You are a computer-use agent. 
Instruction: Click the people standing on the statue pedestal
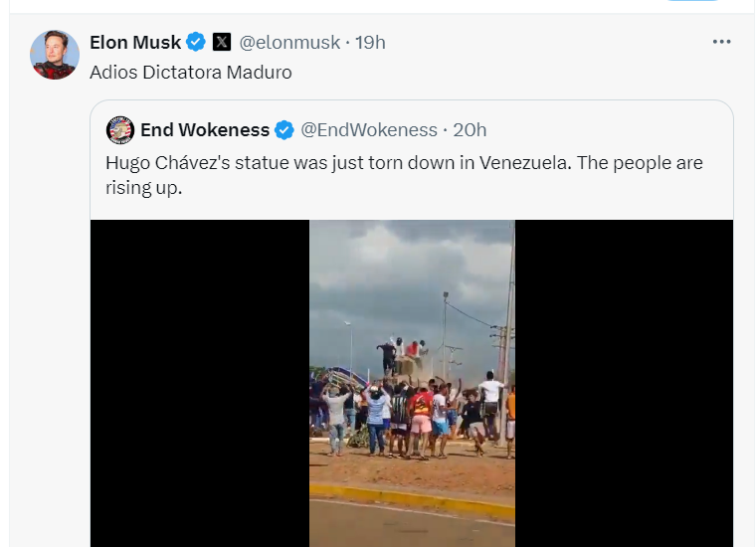click(x=403, y=351)
